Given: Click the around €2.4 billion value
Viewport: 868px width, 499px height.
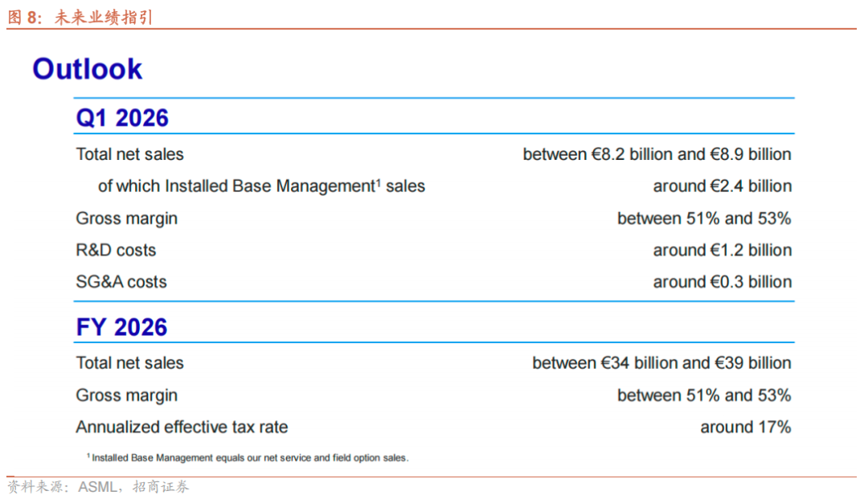Looking at the screenshot, I should (x=722, y=186).
